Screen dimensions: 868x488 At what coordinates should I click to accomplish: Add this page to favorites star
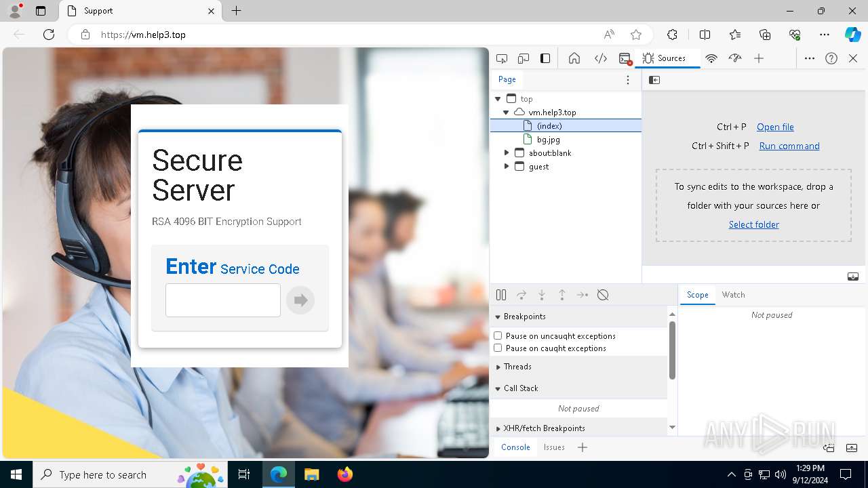pyautogui.click(x=636, y=35)
